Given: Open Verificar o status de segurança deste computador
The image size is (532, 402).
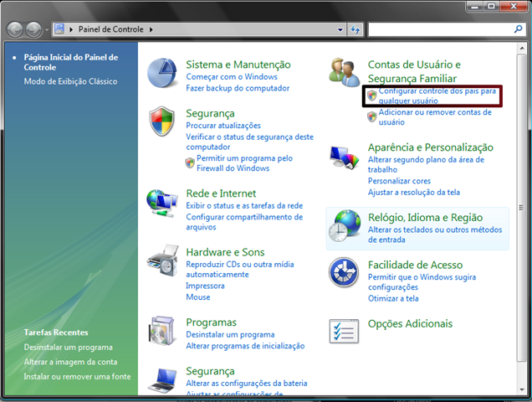Looking at the screenshot, I should [x=250, y=142].
